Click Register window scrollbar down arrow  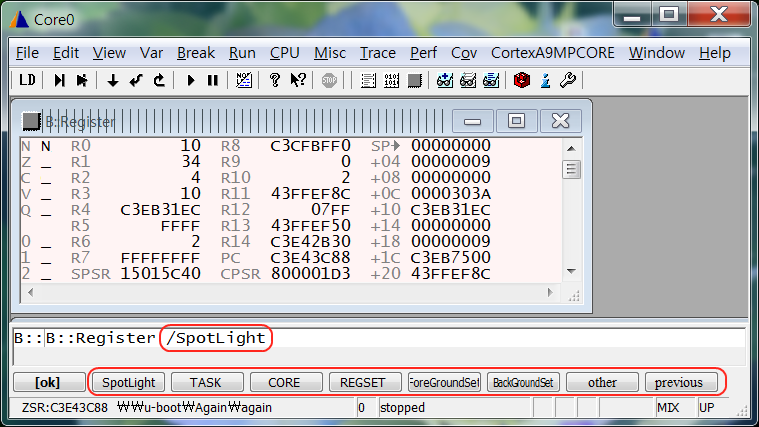(572, 270)
